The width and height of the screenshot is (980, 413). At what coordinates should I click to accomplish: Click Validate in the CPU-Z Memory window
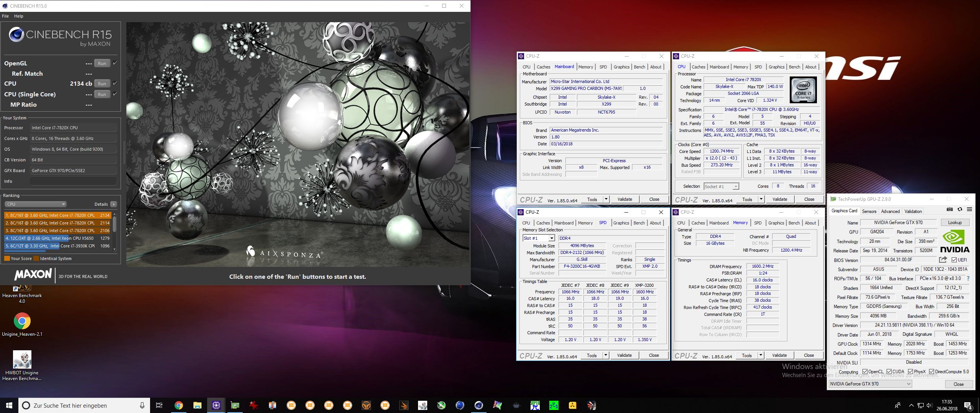pos(779,355)
